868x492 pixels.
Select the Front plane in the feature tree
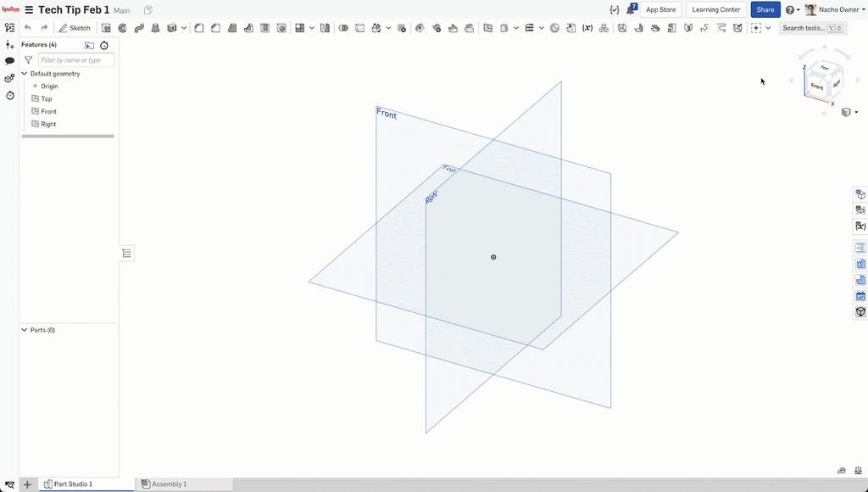[48, 111]
